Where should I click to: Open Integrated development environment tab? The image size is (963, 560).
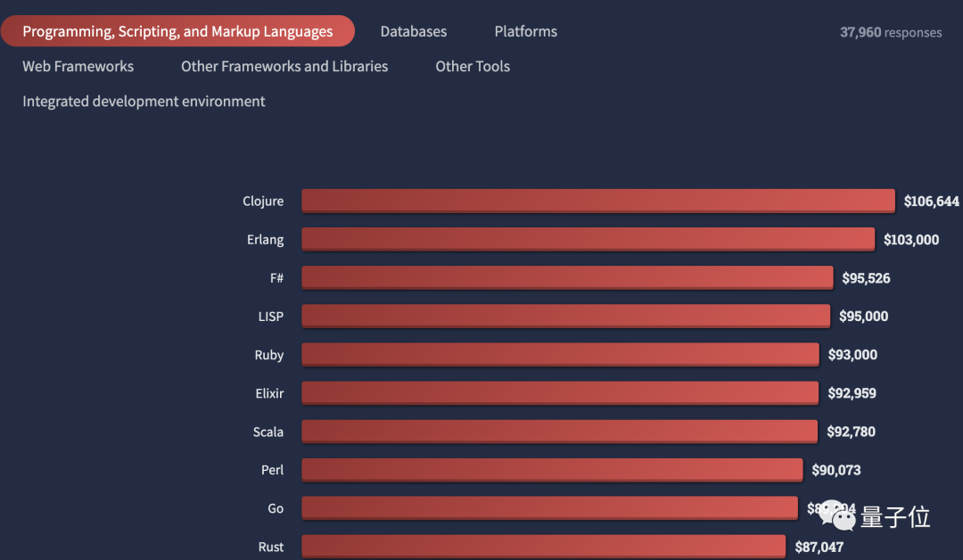tap(144, 102)
